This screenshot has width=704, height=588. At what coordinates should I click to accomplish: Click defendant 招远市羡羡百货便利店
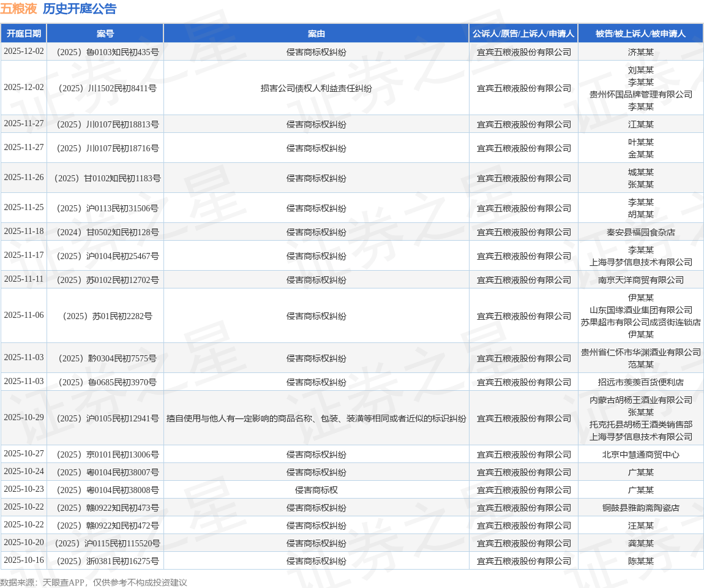[641, 382]
